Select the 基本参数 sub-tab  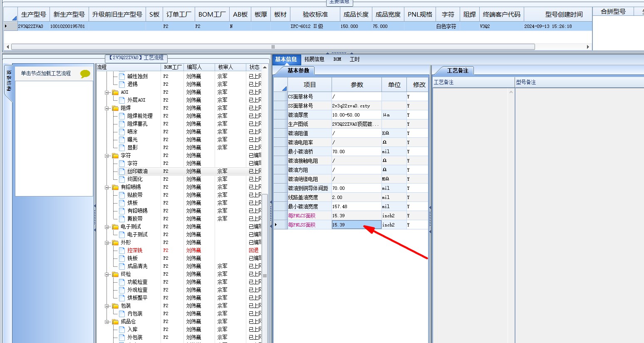coord(298,71)
